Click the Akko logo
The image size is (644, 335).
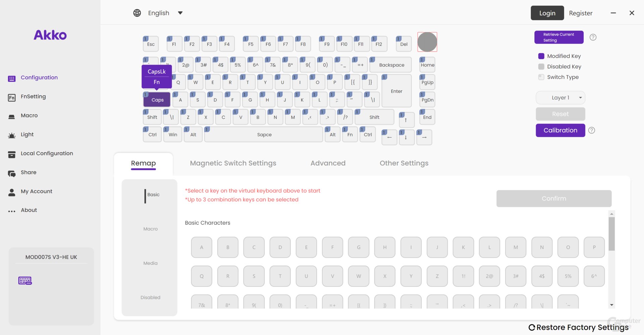tap(50, 35)
